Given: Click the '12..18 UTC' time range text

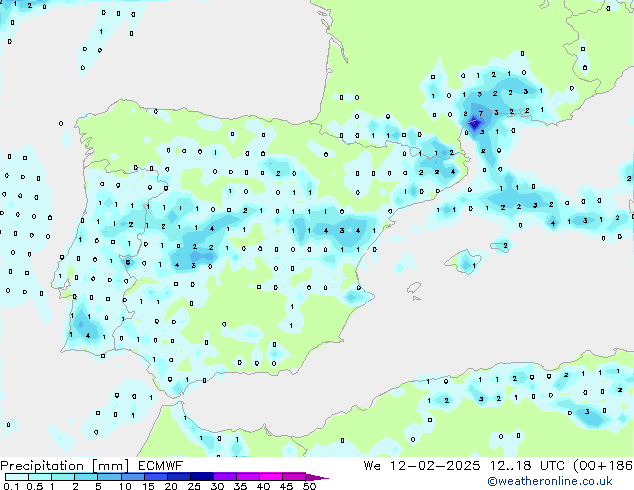Looking at the screenshot, I should [x=527, y=466].
